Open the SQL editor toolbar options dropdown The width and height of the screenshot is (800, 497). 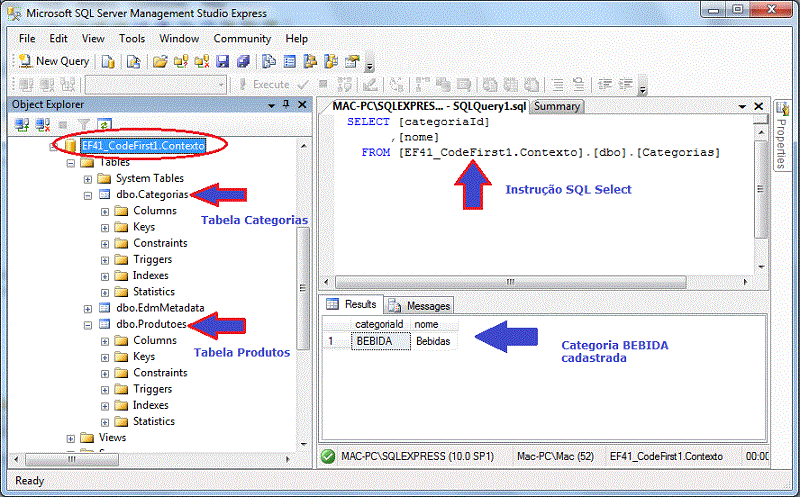pyautogui.click(x=643, y=87)
